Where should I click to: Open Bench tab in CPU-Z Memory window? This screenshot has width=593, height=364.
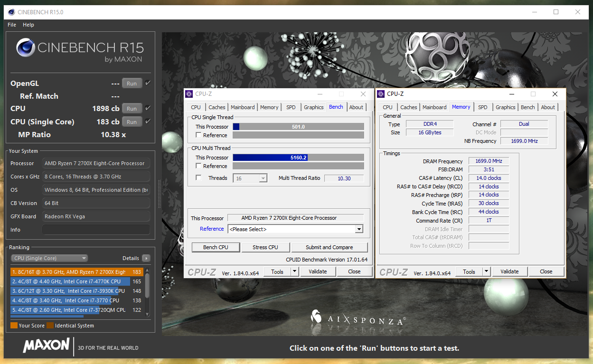click(x=528, y=107)
